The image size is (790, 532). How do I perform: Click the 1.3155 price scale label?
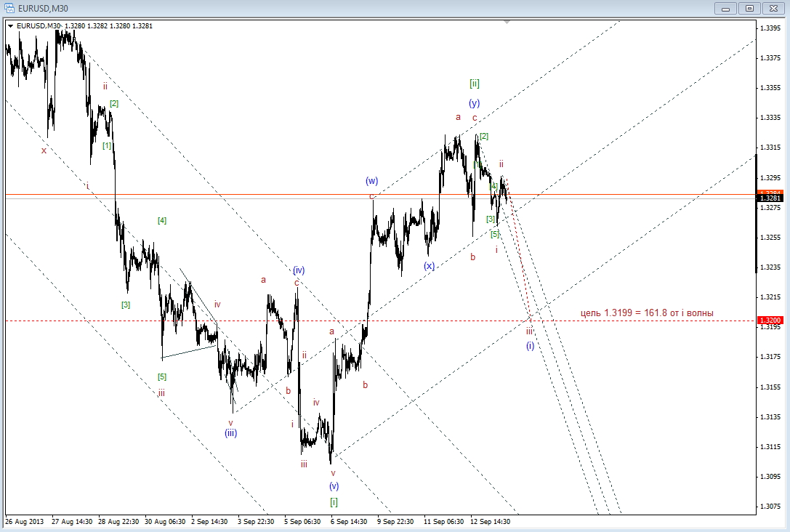[x=770, y=387]
